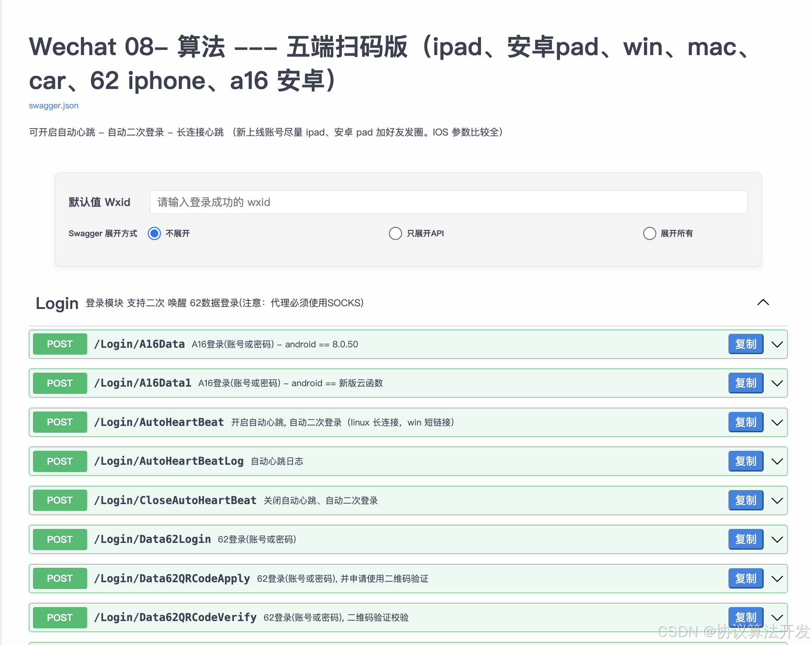This screenshot has height=645, width=812.
Task: Click POST badge of /Login/Data62QRCodeVerify
Action: pos(60,617)
